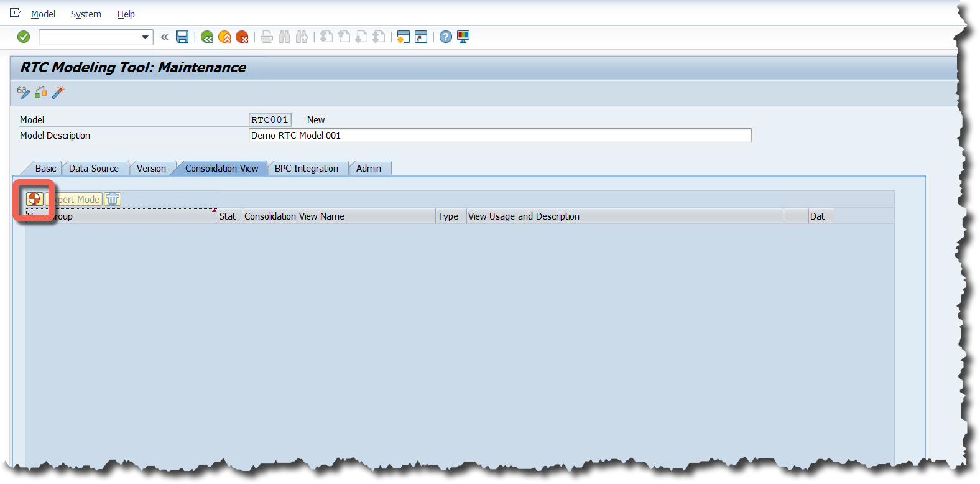This screenshot has height=484, width=980.
Task: Click the green Back arrow icon
Action: coord(207,37)
